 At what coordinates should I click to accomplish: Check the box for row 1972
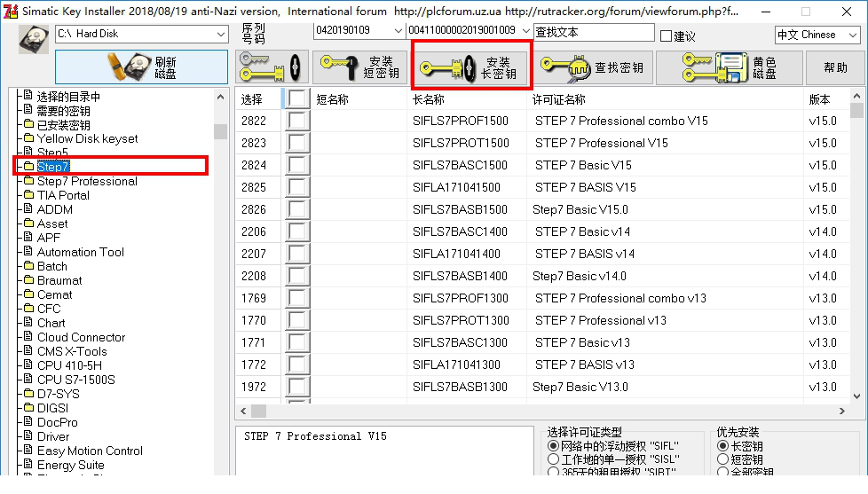coord(297,386)
